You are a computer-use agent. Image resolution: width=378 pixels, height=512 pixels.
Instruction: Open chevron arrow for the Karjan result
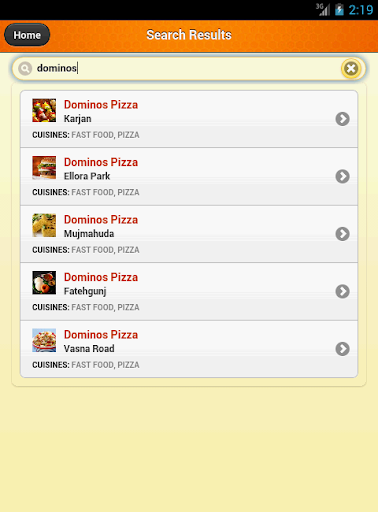(342, 119)
